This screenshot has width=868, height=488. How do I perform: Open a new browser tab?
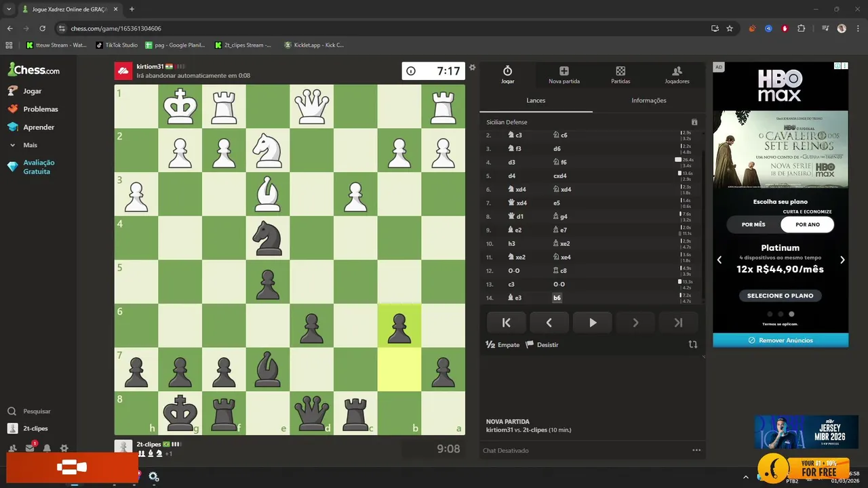(132, 9)
